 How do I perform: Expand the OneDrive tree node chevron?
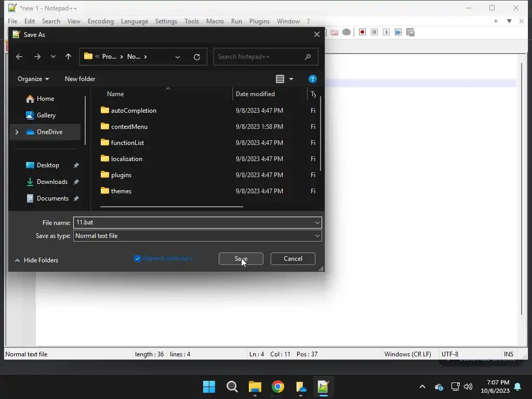tap(17, 132)
